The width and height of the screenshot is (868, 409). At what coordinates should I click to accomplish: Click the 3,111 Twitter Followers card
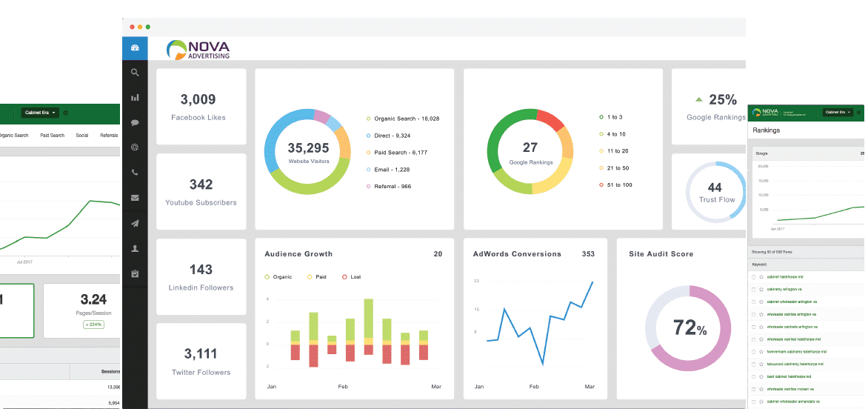pos(201,361)
